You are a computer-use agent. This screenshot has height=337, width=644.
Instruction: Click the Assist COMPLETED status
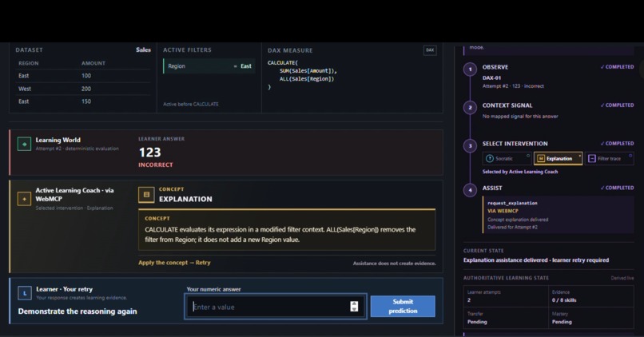click(617, 188)
